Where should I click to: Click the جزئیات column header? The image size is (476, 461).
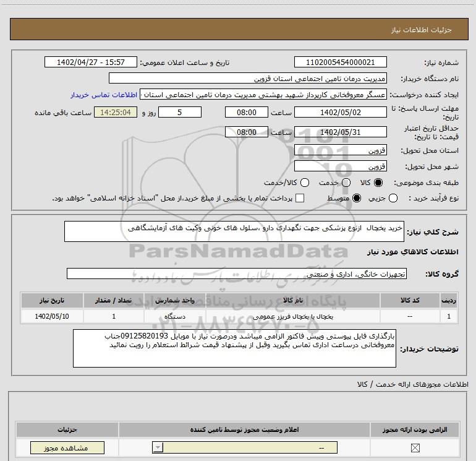(67, 429)
